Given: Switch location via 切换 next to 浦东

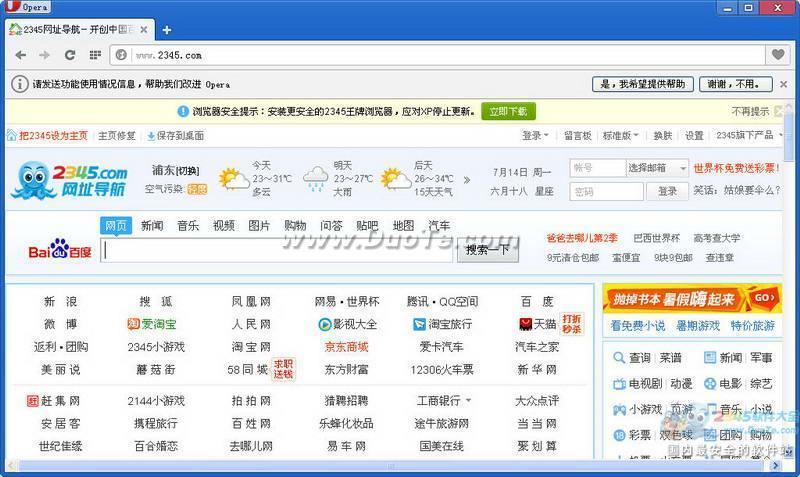Looking at the screenshot, I should tap(188, 171).
